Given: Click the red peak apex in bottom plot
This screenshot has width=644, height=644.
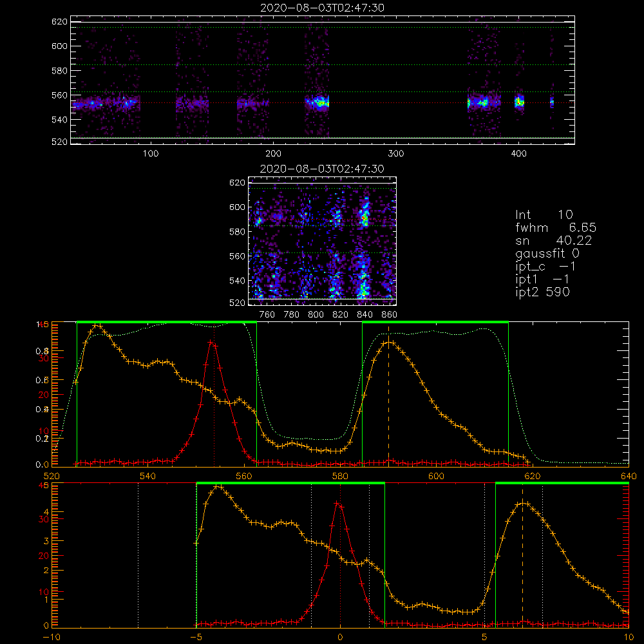Looking at the screenshot, I should click(336, 503).
